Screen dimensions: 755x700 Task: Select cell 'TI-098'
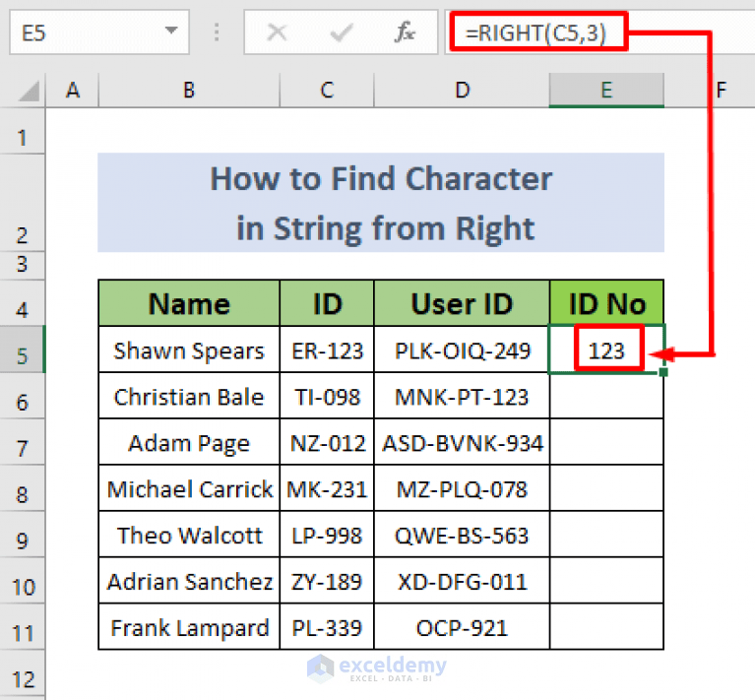327,396
